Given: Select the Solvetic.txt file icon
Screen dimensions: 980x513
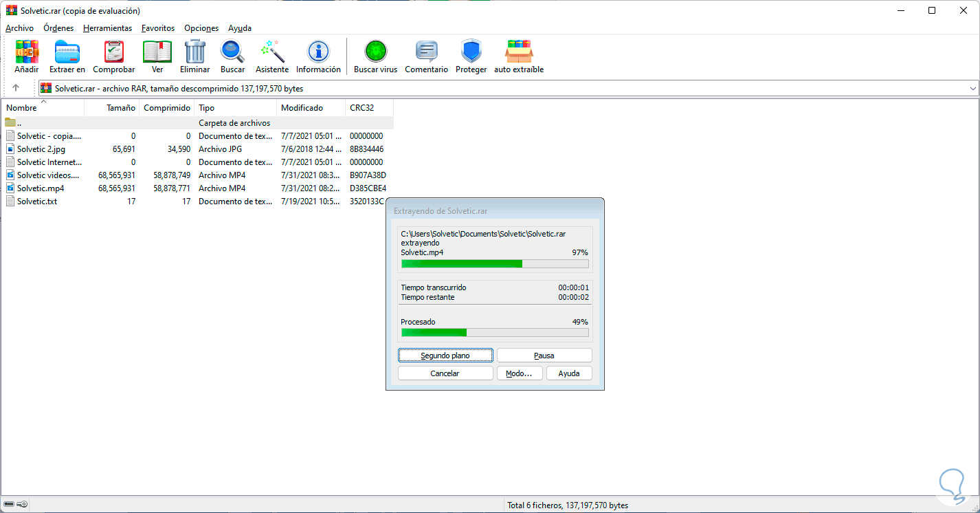Looking at the screenshot, I should [10, 201].
